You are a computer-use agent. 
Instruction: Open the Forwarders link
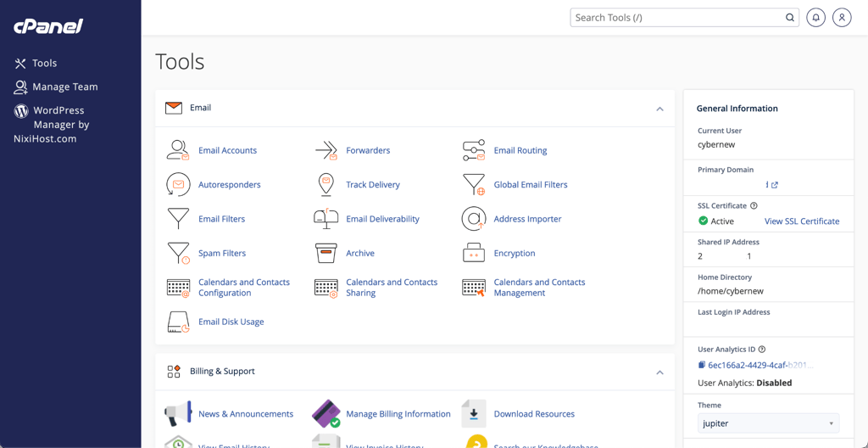[368, 150]
